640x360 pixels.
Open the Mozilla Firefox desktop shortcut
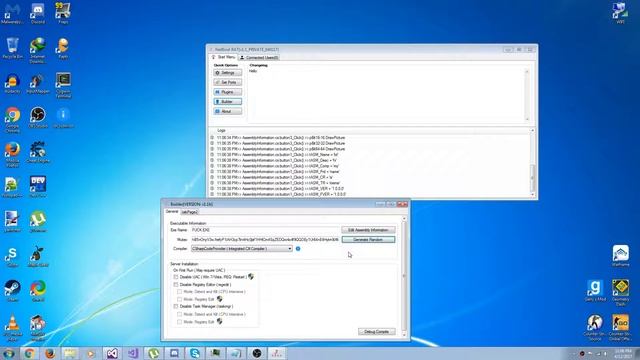coord(12,154)
